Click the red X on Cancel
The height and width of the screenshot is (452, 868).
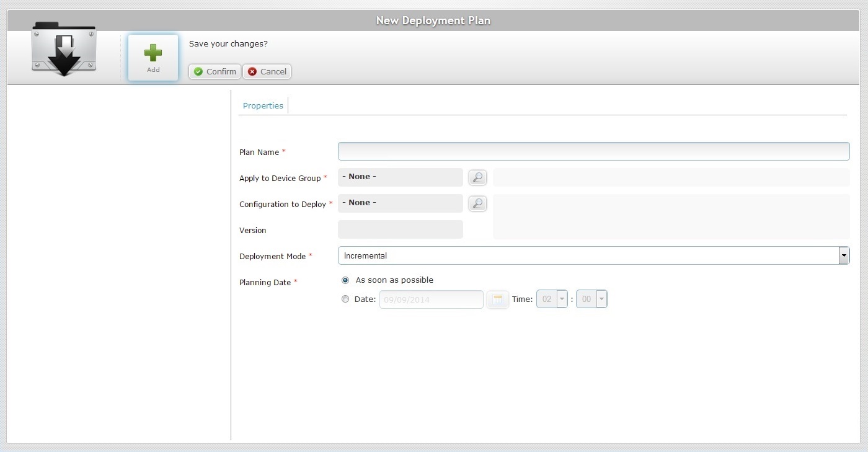pyautogui.click(x=252, y=72)
